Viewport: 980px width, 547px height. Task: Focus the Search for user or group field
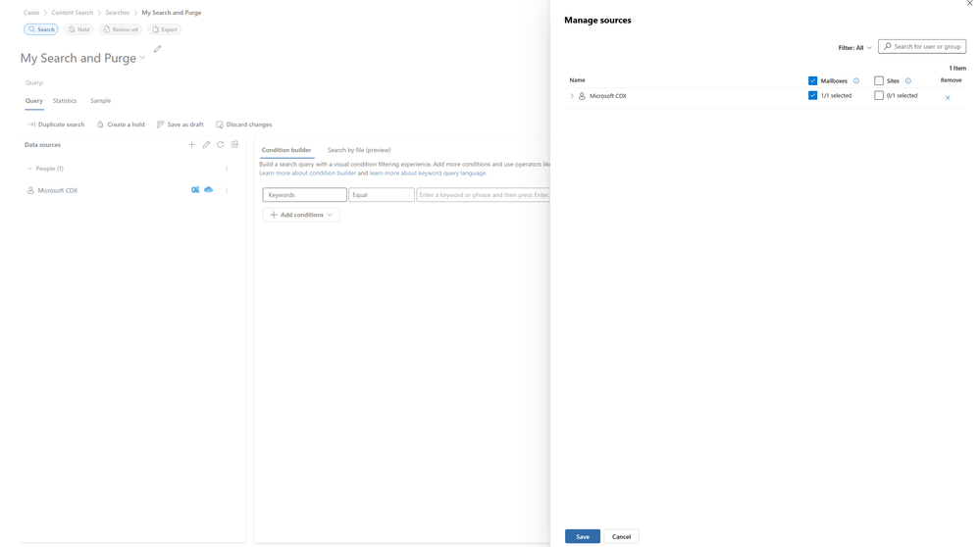point(922,46)
